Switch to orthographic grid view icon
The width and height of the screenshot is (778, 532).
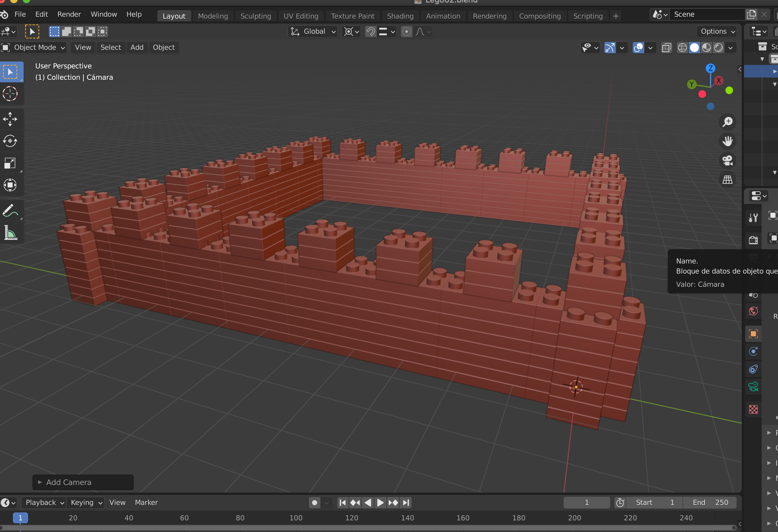click(727, 180)
